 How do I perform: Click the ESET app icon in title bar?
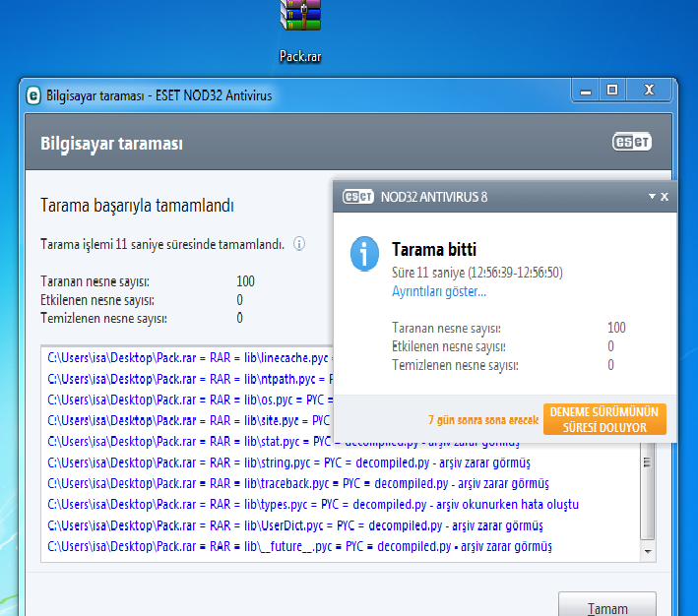33,95
